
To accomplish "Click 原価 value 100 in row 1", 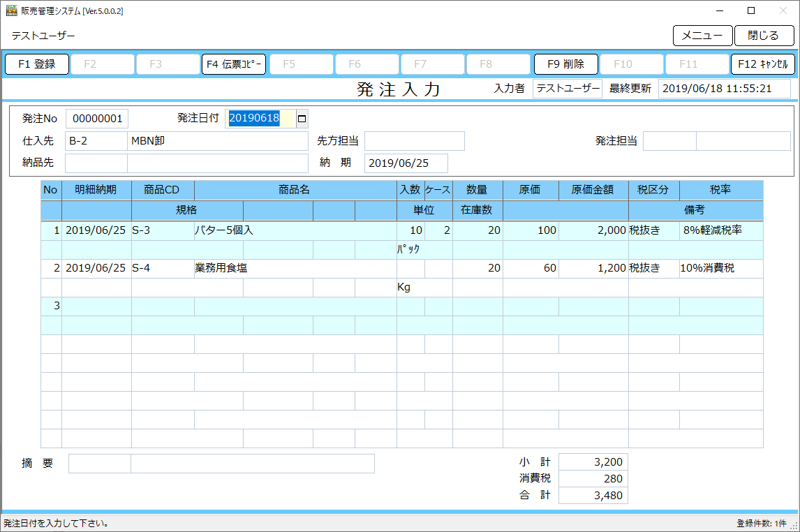I will point(531,230).
